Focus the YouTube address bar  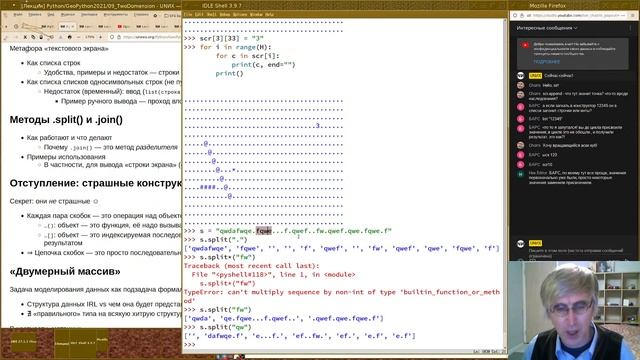tap(576, 16)
